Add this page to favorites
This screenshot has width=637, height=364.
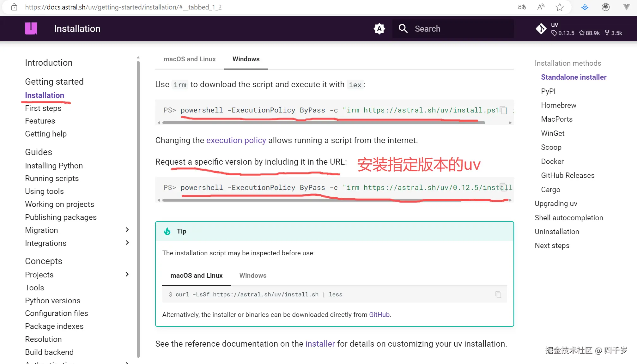[x=560, y=7]
